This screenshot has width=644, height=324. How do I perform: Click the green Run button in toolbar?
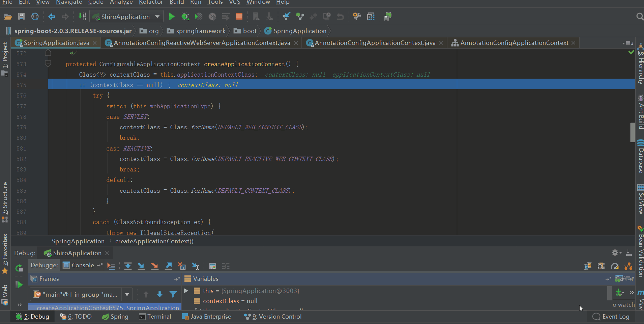tap(171, 17)
